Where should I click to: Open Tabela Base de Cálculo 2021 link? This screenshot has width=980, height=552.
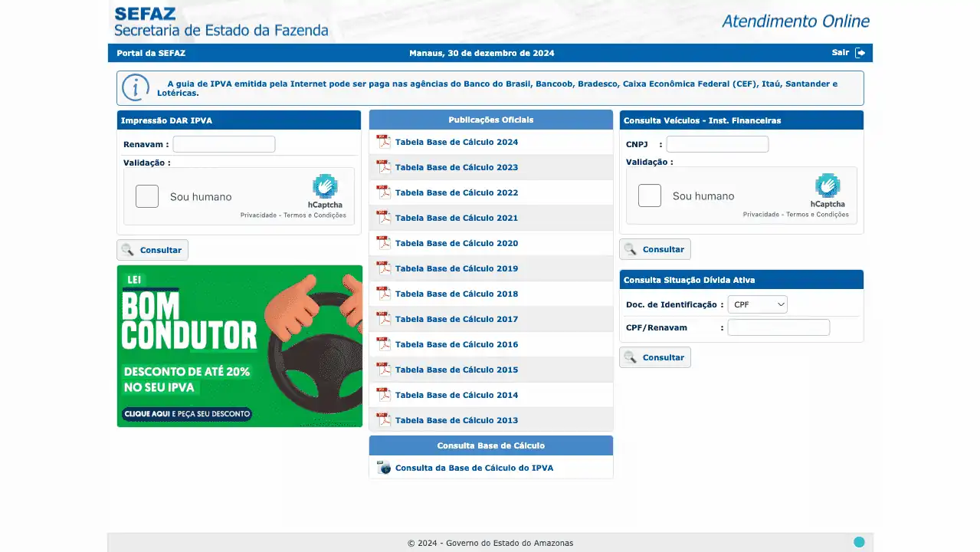(x=457, y=218)
